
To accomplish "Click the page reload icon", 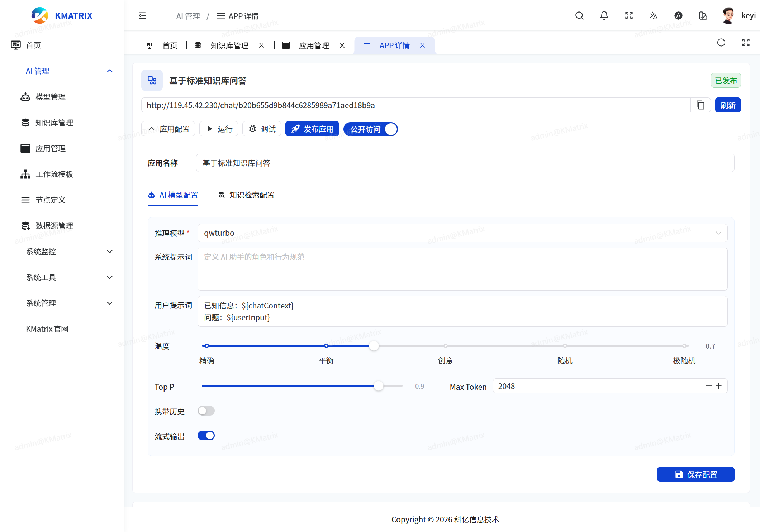I will (721, 43).
